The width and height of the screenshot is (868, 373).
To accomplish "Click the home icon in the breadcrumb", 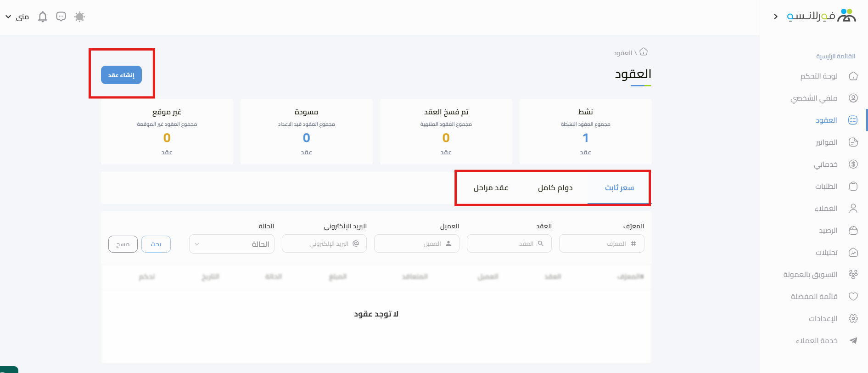I will click(644, 52).
